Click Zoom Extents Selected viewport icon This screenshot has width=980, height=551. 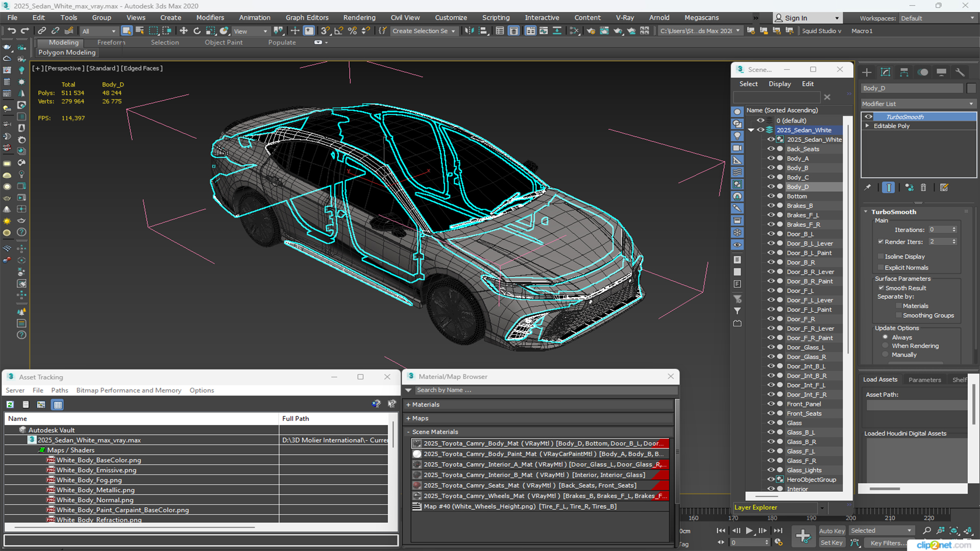pos(953,531)
